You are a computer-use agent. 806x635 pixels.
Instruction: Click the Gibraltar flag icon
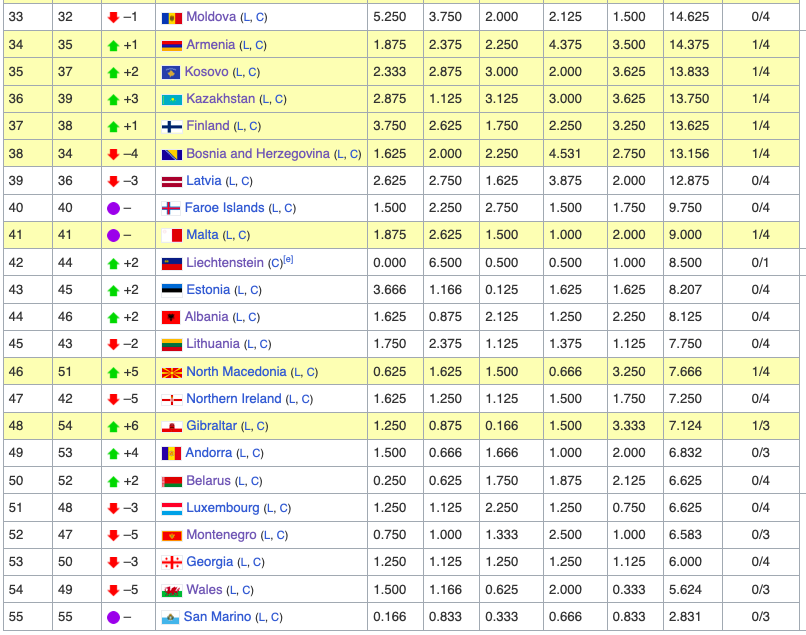click(171, 426)
